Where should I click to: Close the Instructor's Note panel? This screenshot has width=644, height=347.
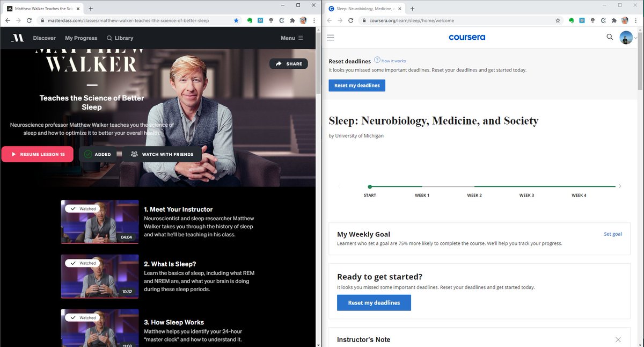tap(618, 339)
